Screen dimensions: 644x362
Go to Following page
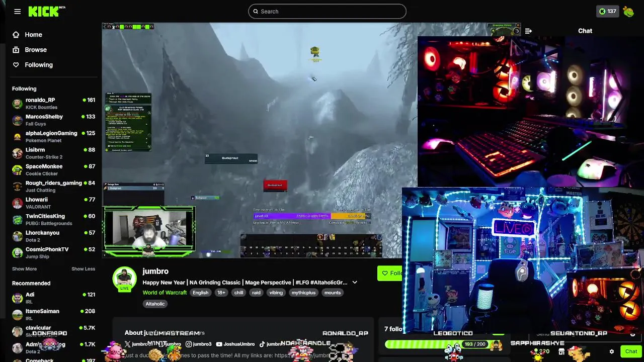click(39, 65)
